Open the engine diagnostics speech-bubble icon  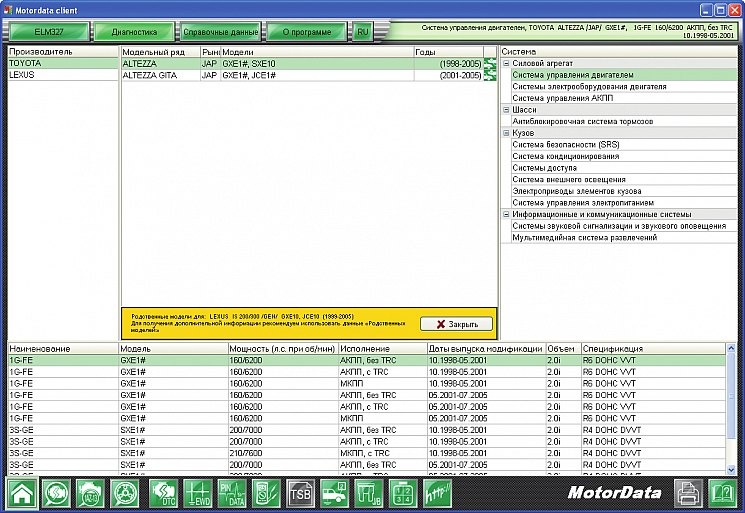click(x=56, y=494)
